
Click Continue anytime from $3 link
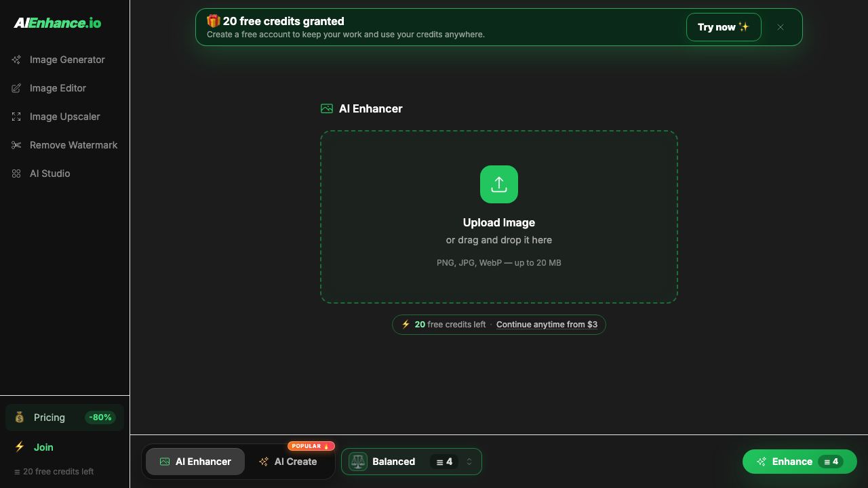point(547,325)
